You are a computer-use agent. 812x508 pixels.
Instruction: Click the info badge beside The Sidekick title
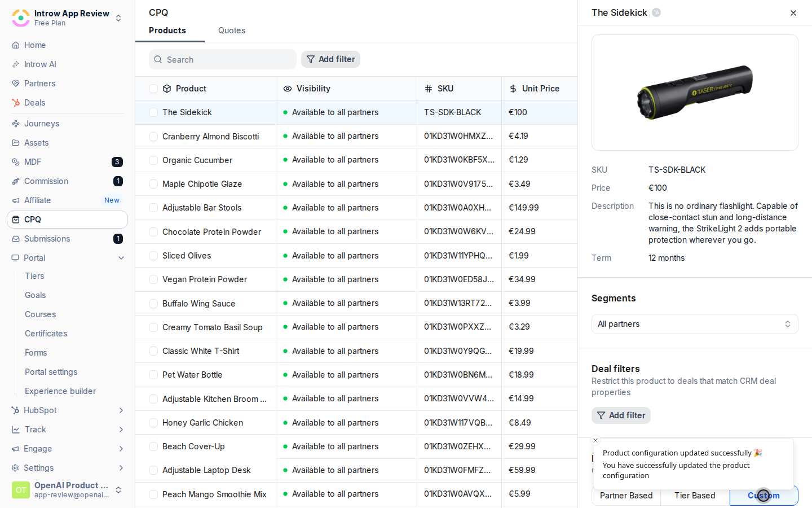(656, 12)
